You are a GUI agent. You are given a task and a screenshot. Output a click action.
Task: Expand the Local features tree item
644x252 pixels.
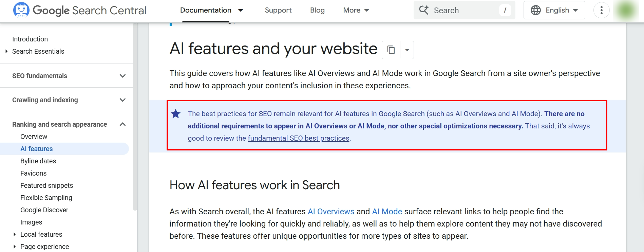pyautogui.click(x=15, y=234)
